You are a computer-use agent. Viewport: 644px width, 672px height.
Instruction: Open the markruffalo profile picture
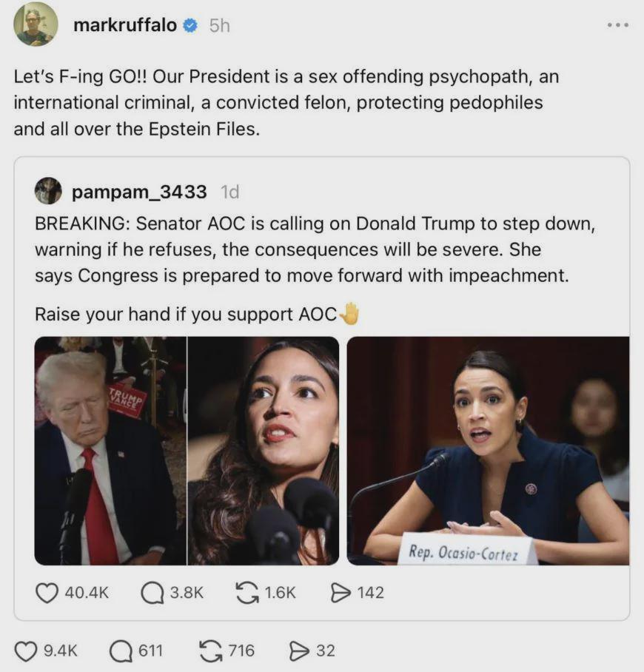click(36, 24)
